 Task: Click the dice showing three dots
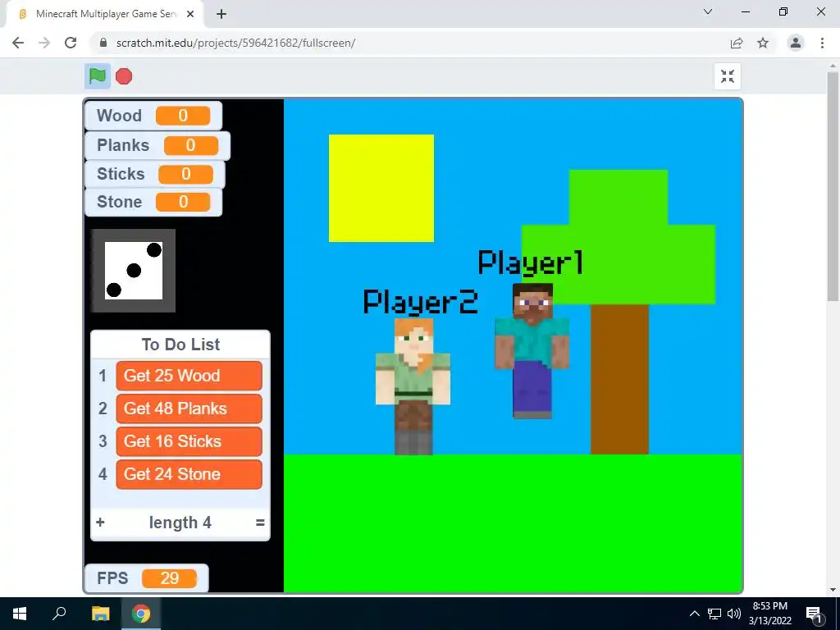[134, 271]
